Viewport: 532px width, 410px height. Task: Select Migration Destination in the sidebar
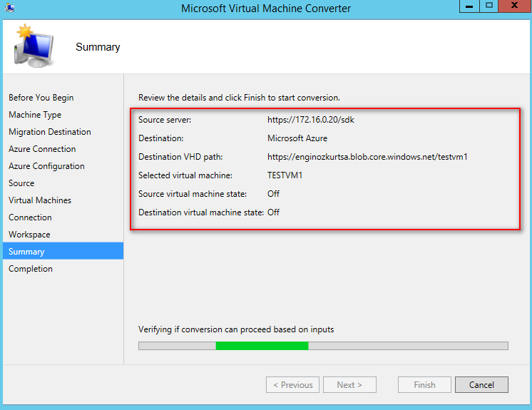tap(50, 132)
